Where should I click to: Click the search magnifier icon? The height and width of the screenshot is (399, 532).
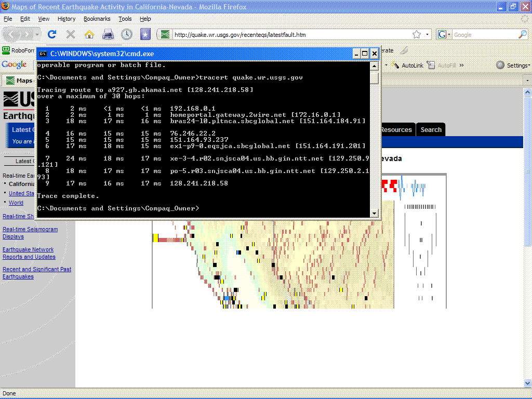pos(523,35)
